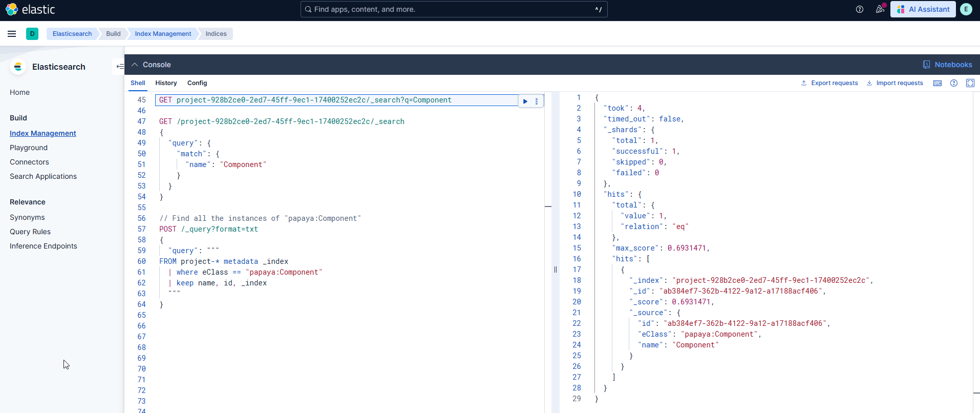Open the D space selector avatar
The image size is (980, 413).
tap(32, 34)
